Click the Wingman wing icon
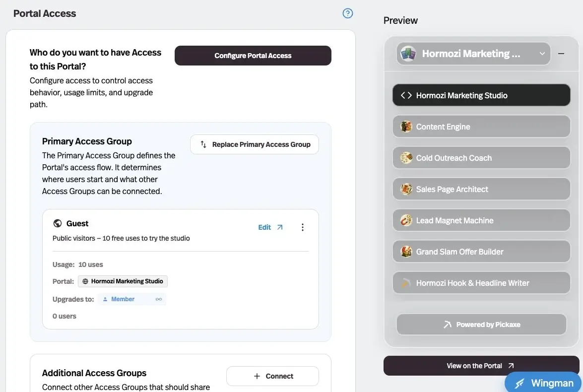The height and width of the screenshot is (392, 583). (519, 383)
